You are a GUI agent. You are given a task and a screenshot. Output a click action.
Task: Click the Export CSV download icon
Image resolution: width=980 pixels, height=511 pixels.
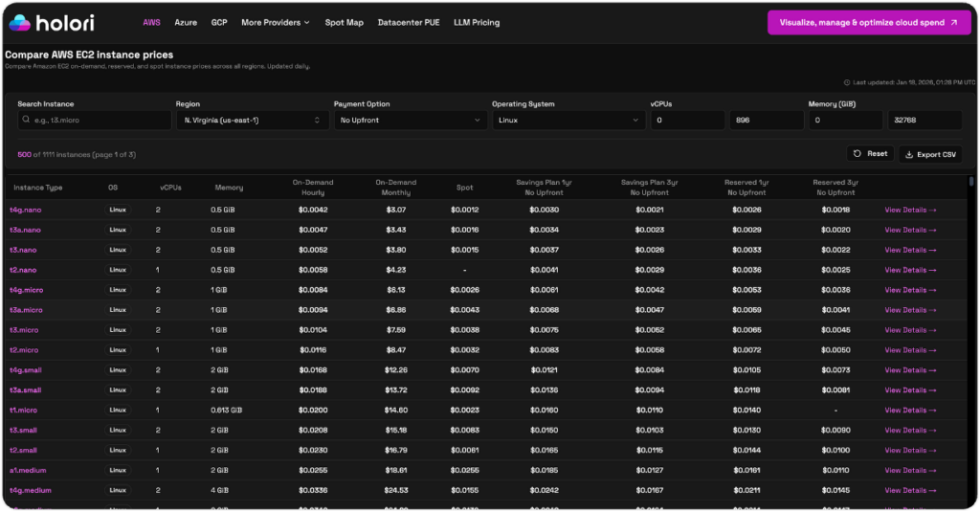pyautogui.click(x=909, y=154)
